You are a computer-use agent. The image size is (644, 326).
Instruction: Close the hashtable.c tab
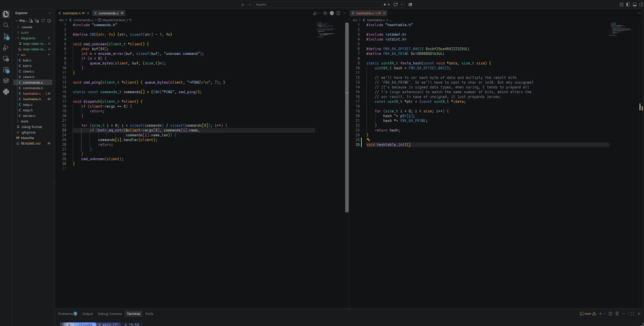(x=385, y=13)
